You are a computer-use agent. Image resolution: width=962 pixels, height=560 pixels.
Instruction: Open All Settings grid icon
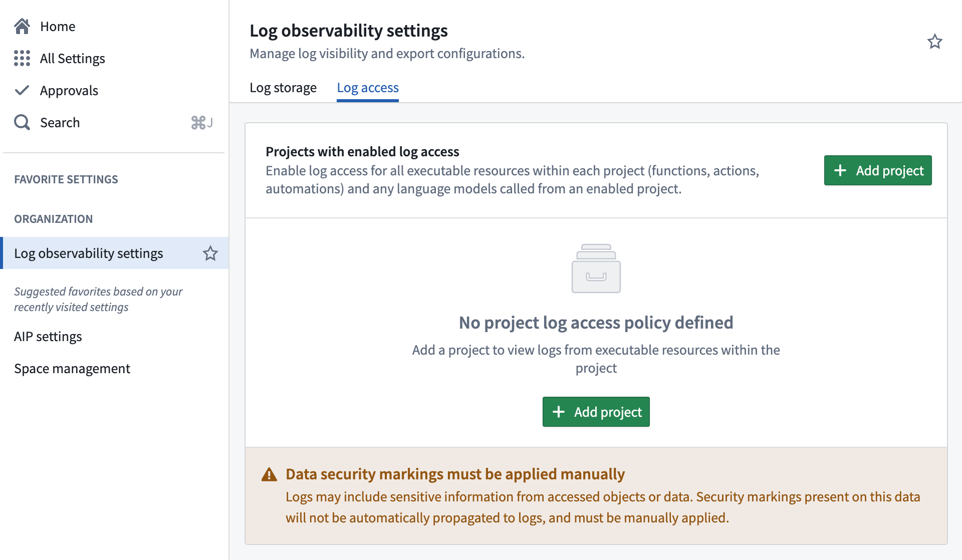[22, 58]
